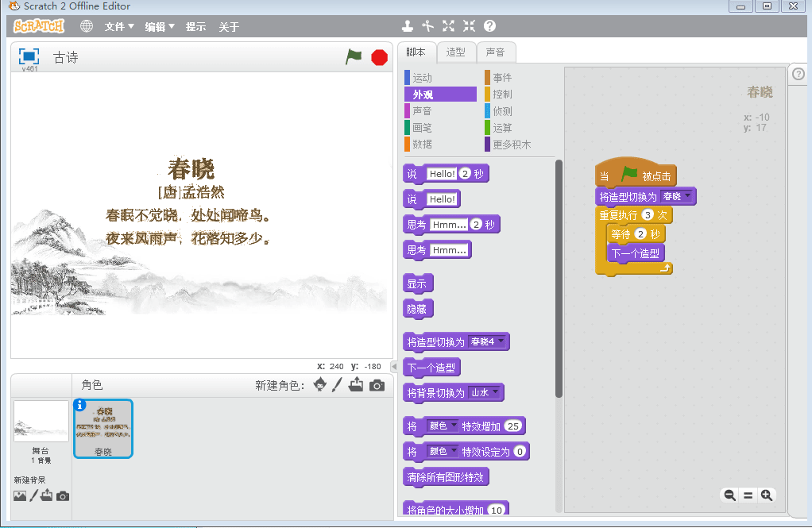
Task: Edit Hello! text in 说 2秒 block
Action: pos(442,173)
